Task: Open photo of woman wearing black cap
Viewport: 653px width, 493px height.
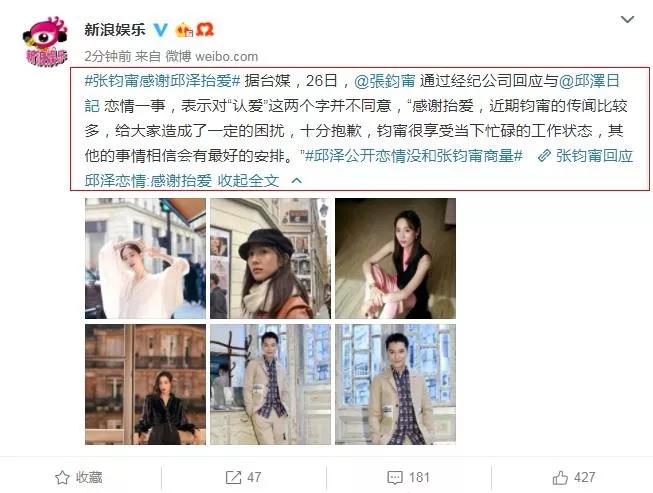Action: tap(270, 259)
